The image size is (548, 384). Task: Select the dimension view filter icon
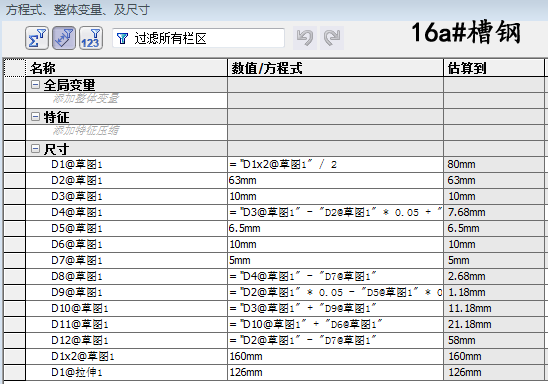64,38
